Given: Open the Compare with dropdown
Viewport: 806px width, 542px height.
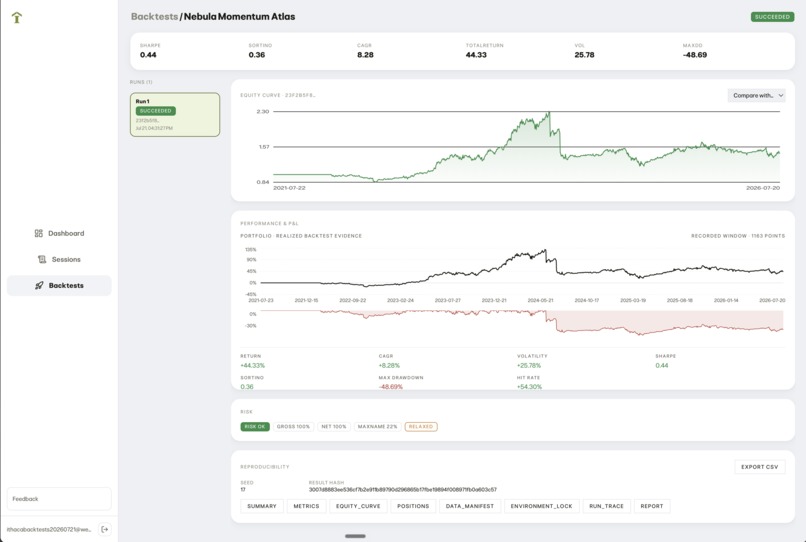Looking at the screenshot, I should [756, 95].
